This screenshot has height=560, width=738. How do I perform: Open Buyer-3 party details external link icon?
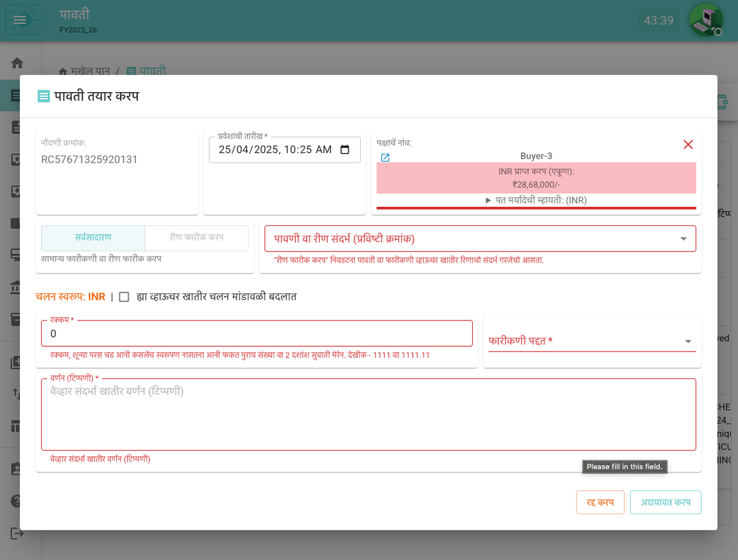pos(385,158)
